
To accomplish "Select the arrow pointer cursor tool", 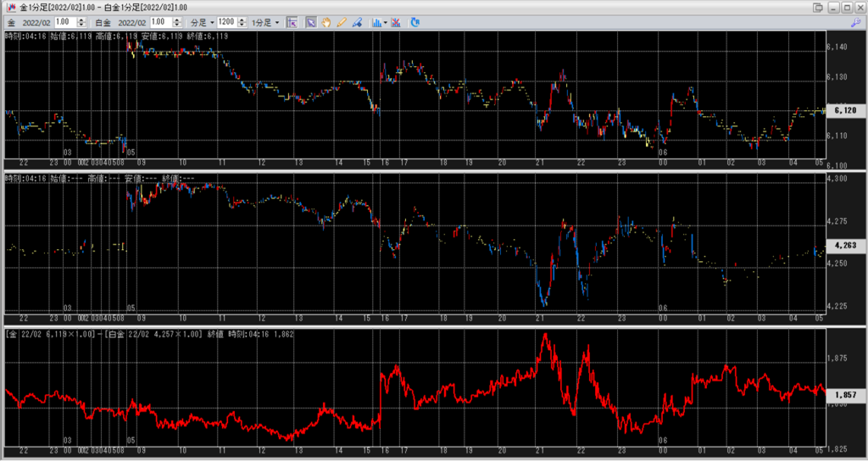I will tap(311, 22).
